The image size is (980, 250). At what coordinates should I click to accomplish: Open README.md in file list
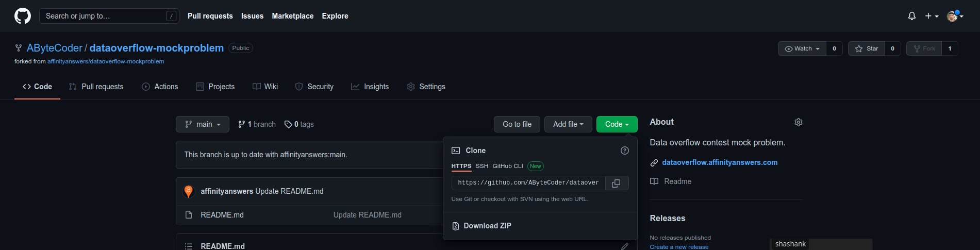222,215
